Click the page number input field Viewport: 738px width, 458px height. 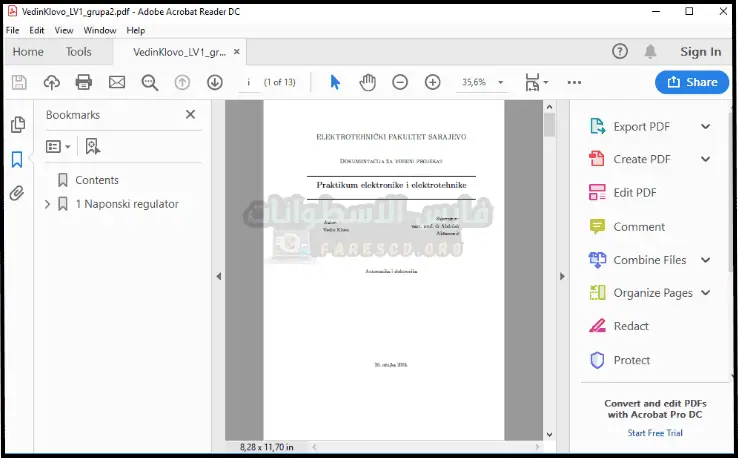point(248,82)
